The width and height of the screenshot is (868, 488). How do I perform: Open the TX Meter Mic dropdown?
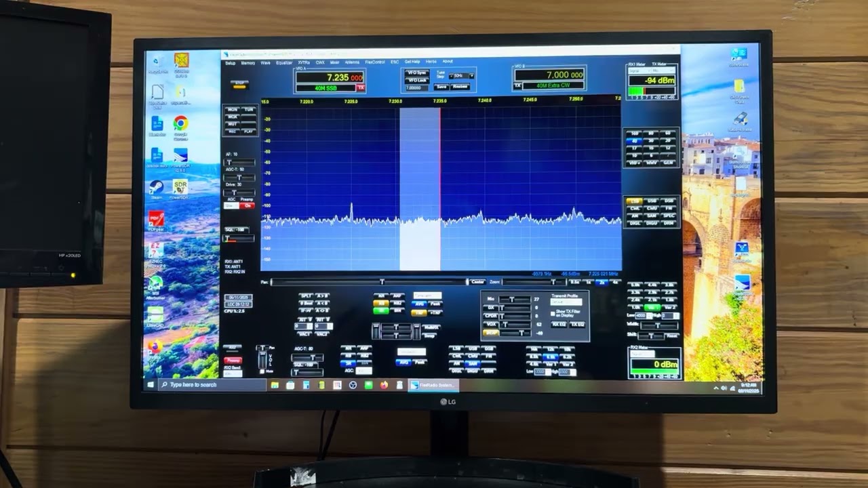tap(663, 70)
